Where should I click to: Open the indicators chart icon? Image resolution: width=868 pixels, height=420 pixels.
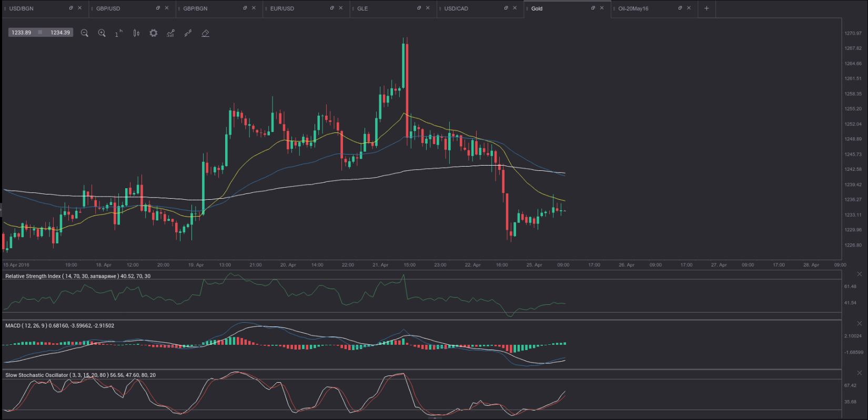pos(170,33)
